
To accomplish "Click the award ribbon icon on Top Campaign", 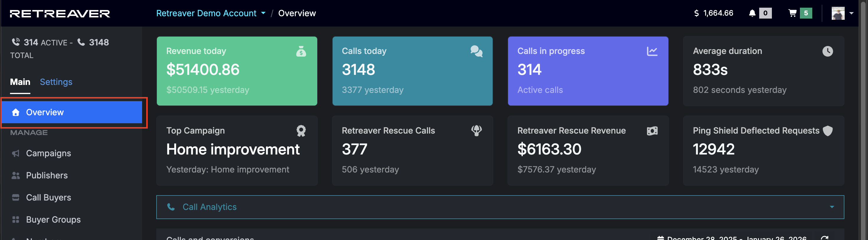I will pyautogui.click(x=301, y=131).
